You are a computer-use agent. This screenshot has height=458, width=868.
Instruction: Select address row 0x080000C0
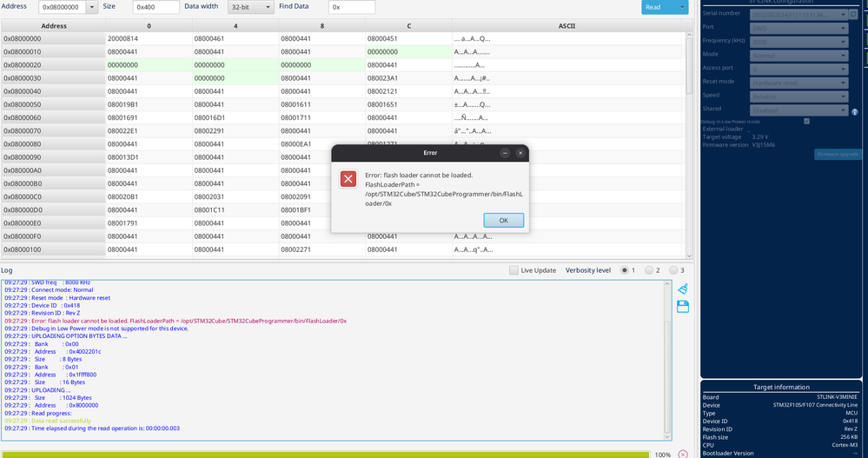(x=54, y=196)
